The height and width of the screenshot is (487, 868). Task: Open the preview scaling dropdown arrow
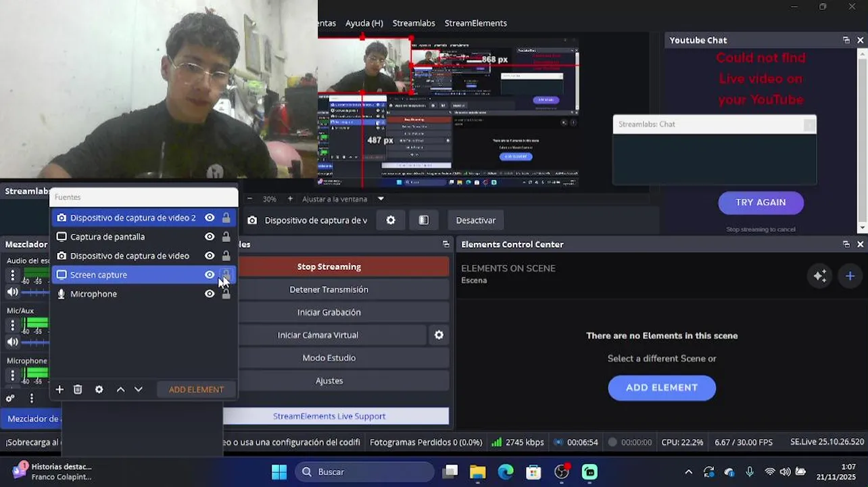[381, 199]
